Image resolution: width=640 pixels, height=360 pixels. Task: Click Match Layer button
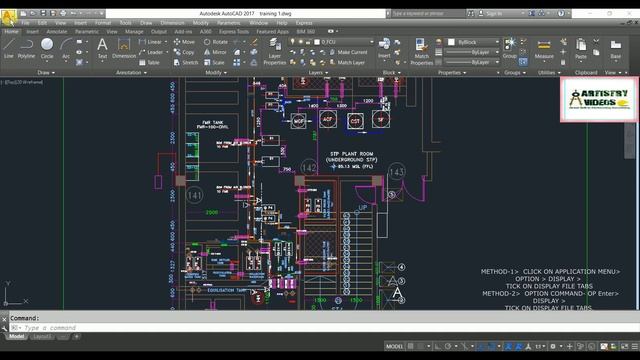[x=347, y=62]
